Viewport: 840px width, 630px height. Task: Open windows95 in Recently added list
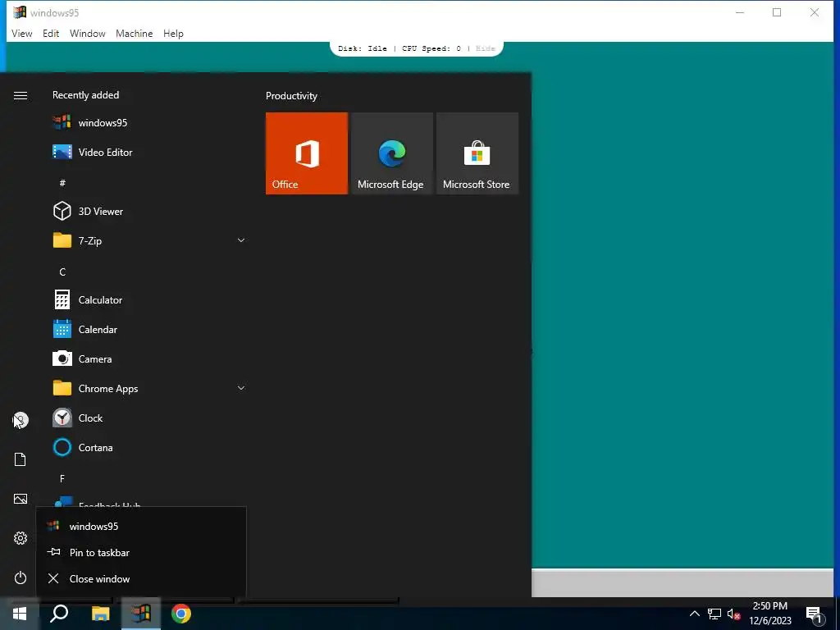point(149,123)
